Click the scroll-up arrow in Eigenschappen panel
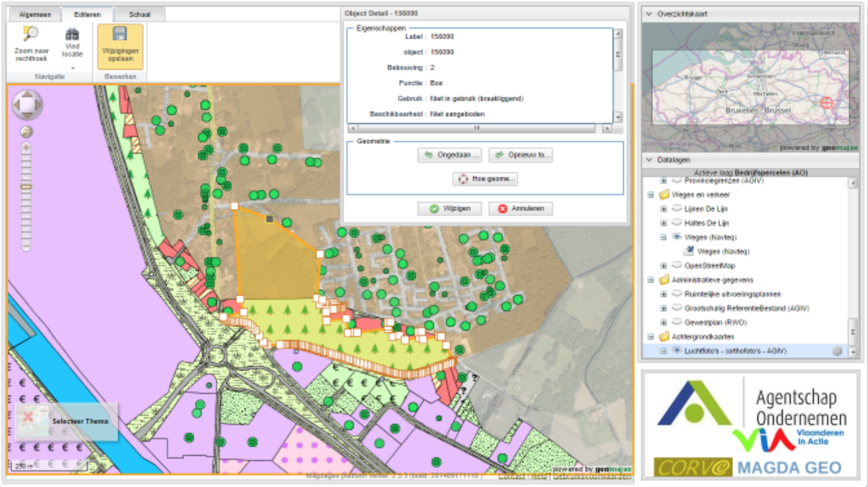The height and width of the screenshot is (487, 868). (x=618, y=34)
